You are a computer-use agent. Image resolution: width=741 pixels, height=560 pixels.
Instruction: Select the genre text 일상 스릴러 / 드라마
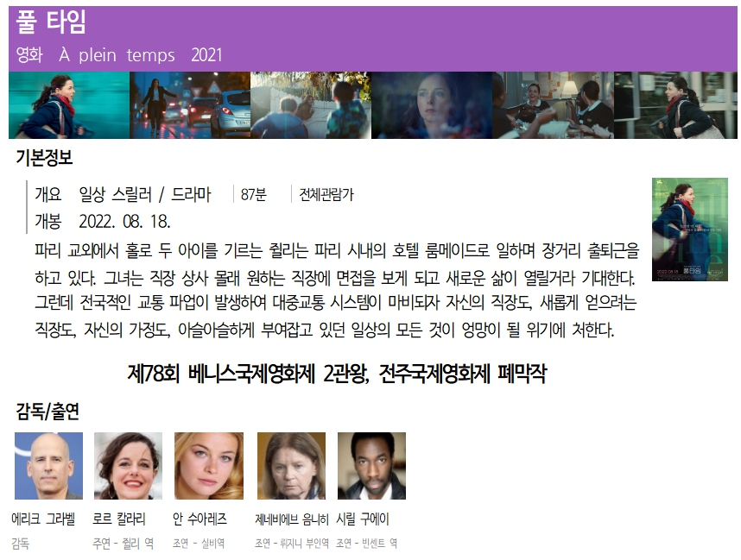pos(144,194)
